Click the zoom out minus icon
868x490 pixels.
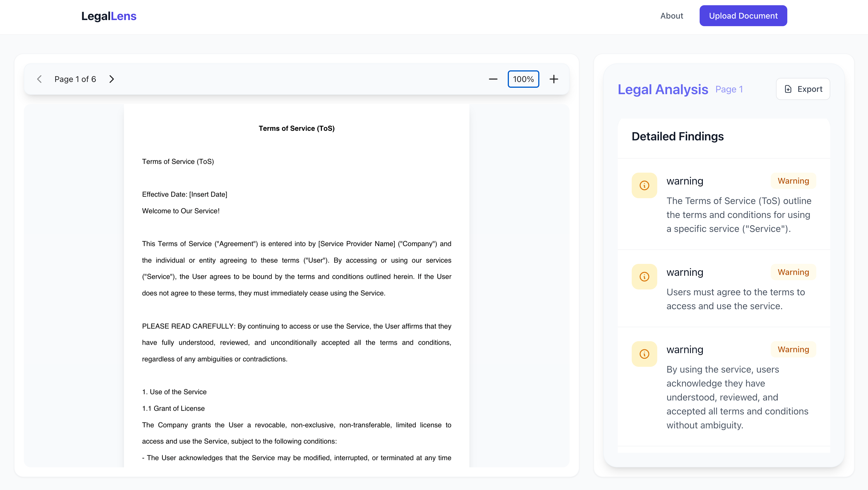(x=493, y=79)
